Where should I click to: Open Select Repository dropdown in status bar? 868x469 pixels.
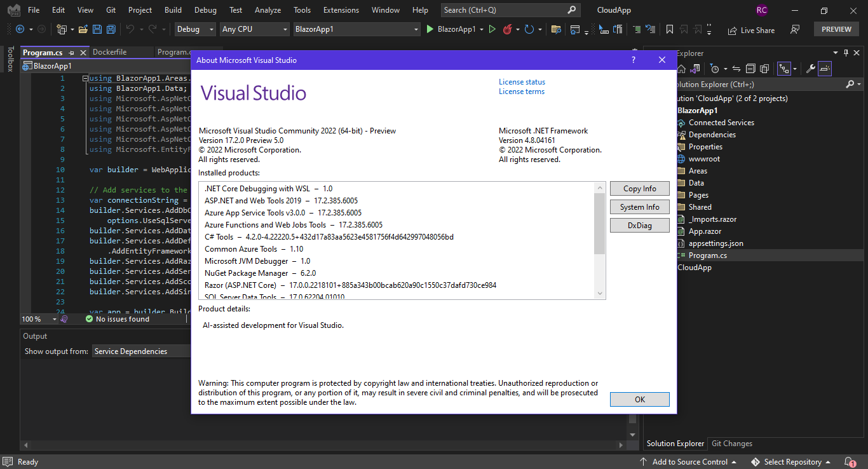[791, 462]
